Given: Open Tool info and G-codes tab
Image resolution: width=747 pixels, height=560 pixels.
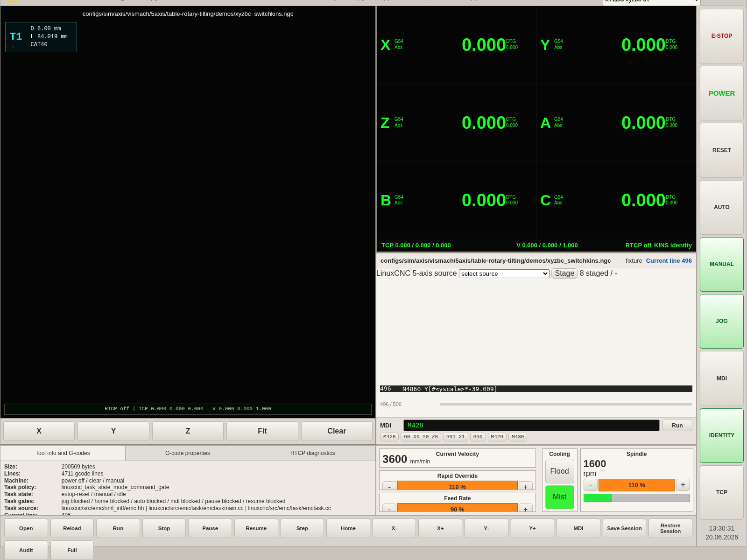Looking at the screenshot, I should point(63,453).
